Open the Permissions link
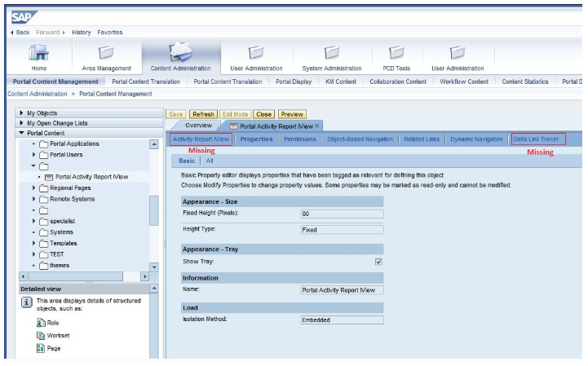 click(300, 139)
